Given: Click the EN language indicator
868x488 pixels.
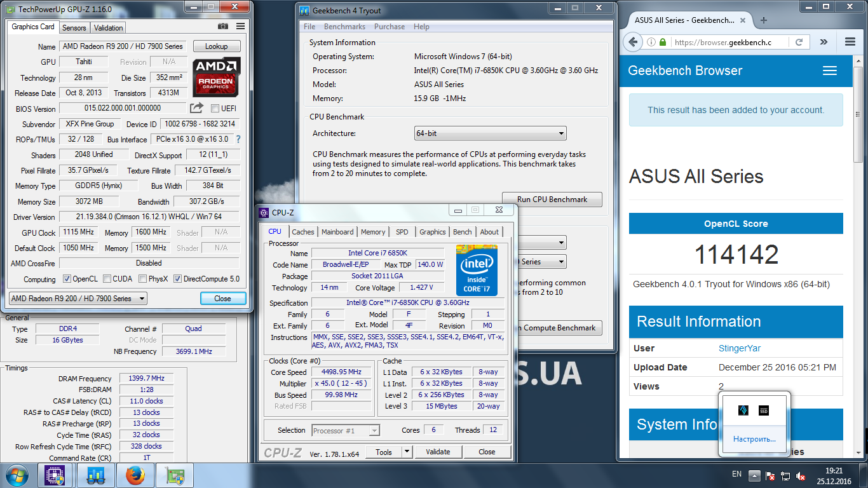Looking at the screenshot, I should point(736,474).
